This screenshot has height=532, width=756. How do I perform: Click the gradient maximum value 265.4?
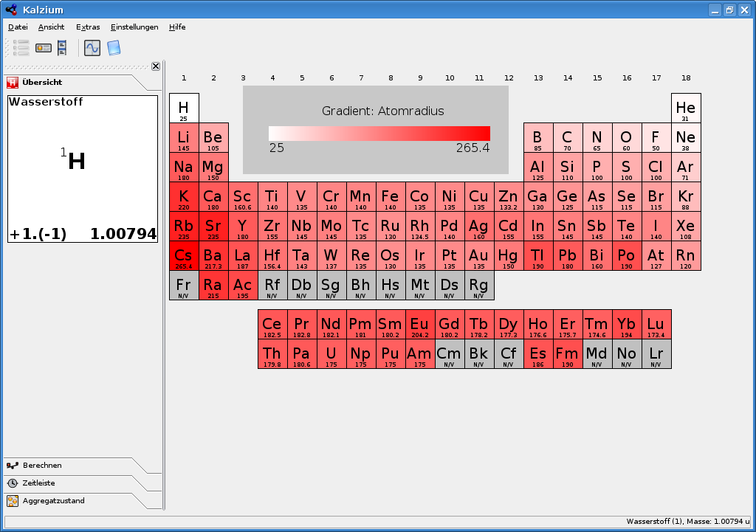pyautogui.click(x=472, y=148)
